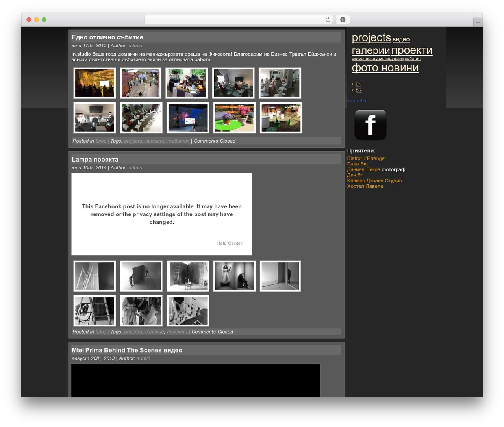Visit friend link Хостел Лавеле

click(365, 186)
